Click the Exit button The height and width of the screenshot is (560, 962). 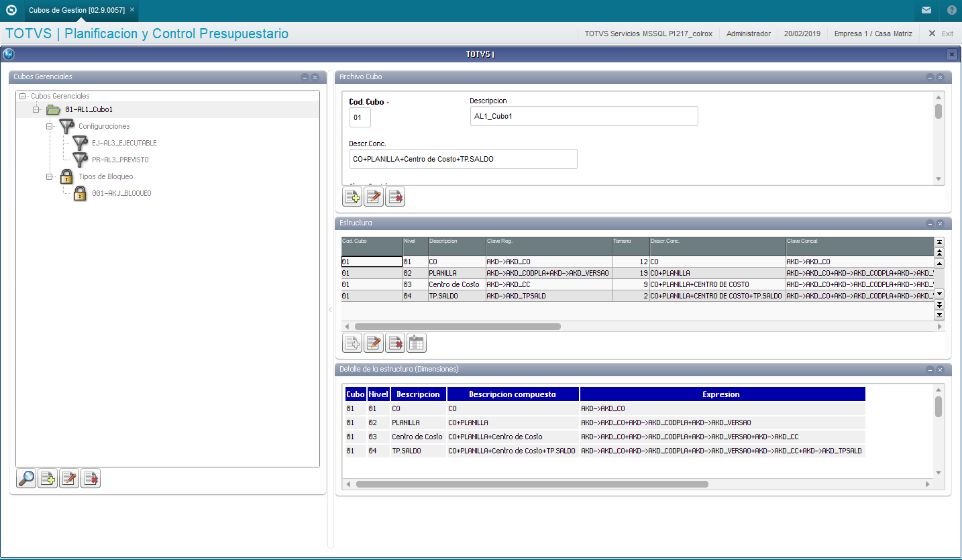pyautogui.click(x=941, y=34)
